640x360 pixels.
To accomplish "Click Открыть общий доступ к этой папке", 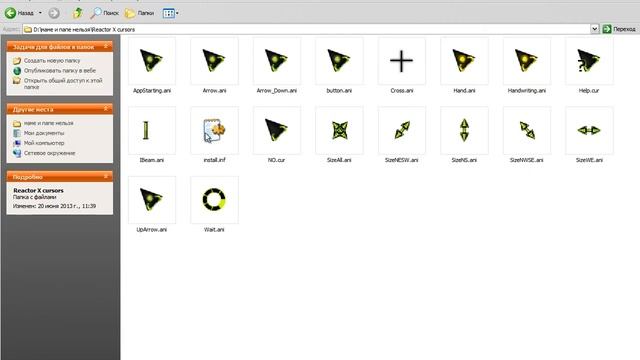I will pyautogui.click(x=63, y=84).
